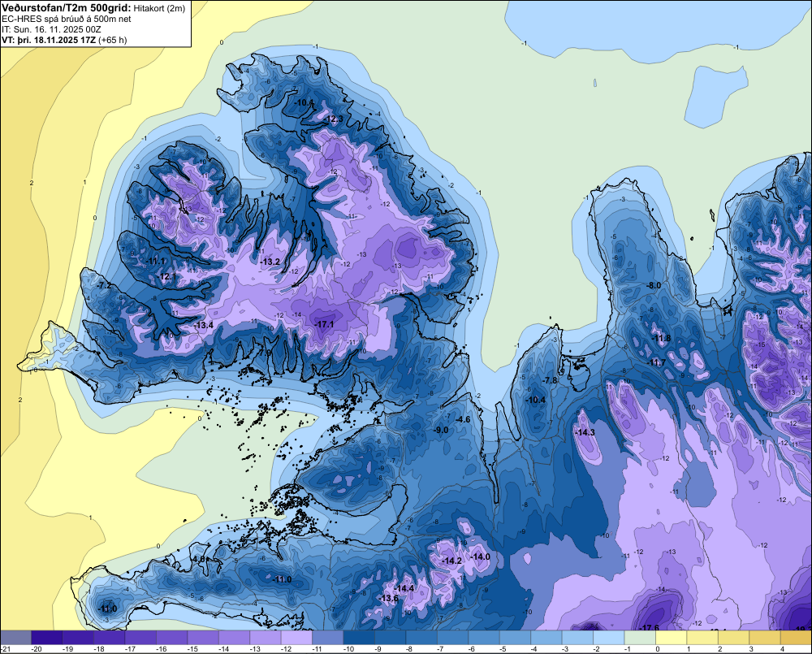Click the -6 label in the legend
This screenshot has height=654, width=812.
pos(473,649)
